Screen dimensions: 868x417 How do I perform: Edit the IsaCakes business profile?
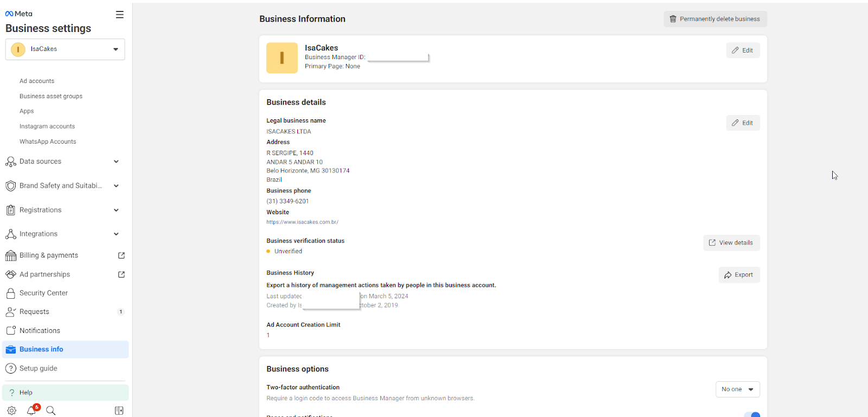(743, 50)
